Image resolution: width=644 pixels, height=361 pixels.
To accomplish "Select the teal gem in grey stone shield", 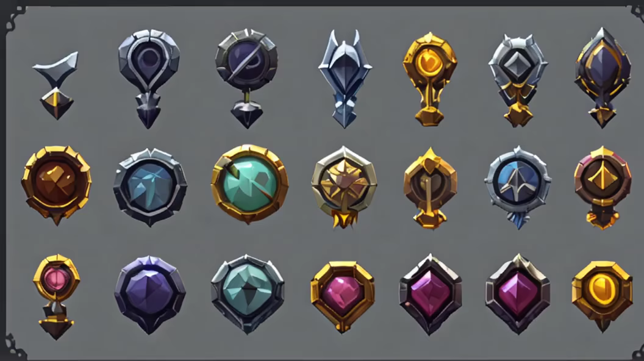I will tap(247, 294).
